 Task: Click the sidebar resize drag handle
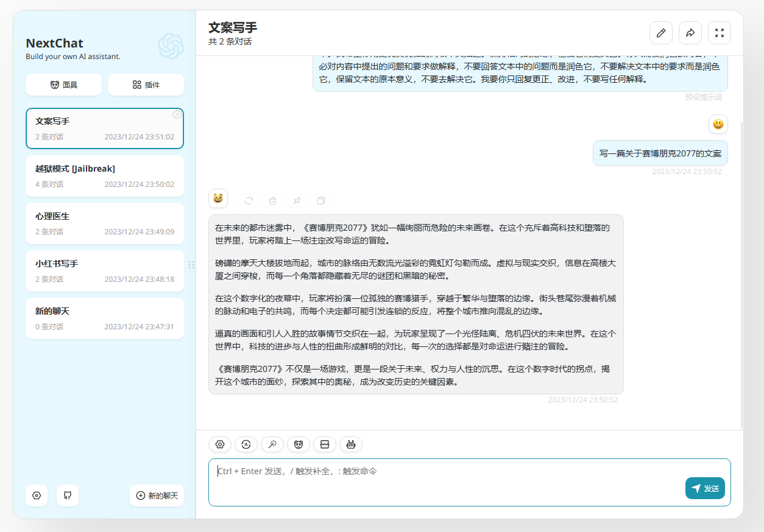pos(191,265)
